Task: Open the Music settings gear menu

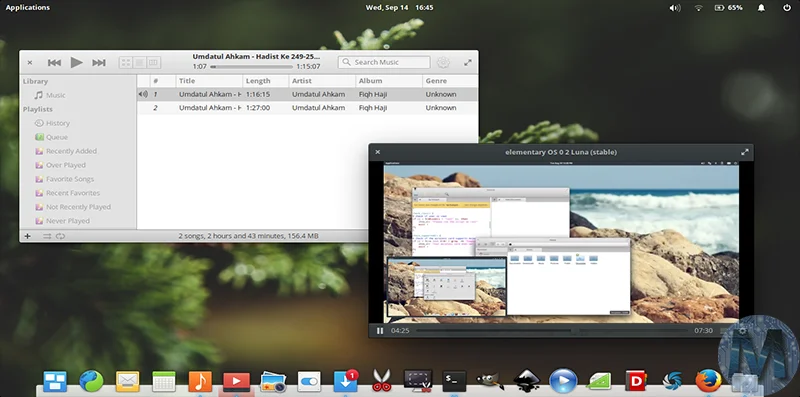Action: click(443, 62)
